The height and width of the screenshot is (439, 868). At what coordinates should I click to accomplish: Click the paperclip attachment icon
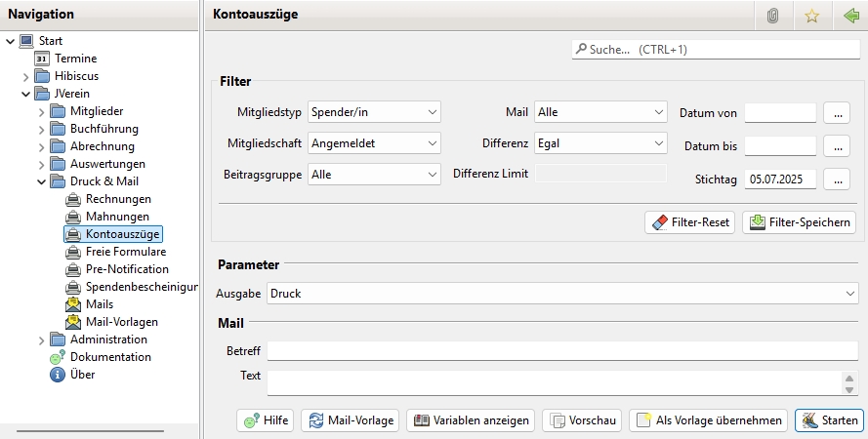click(772, 15)
